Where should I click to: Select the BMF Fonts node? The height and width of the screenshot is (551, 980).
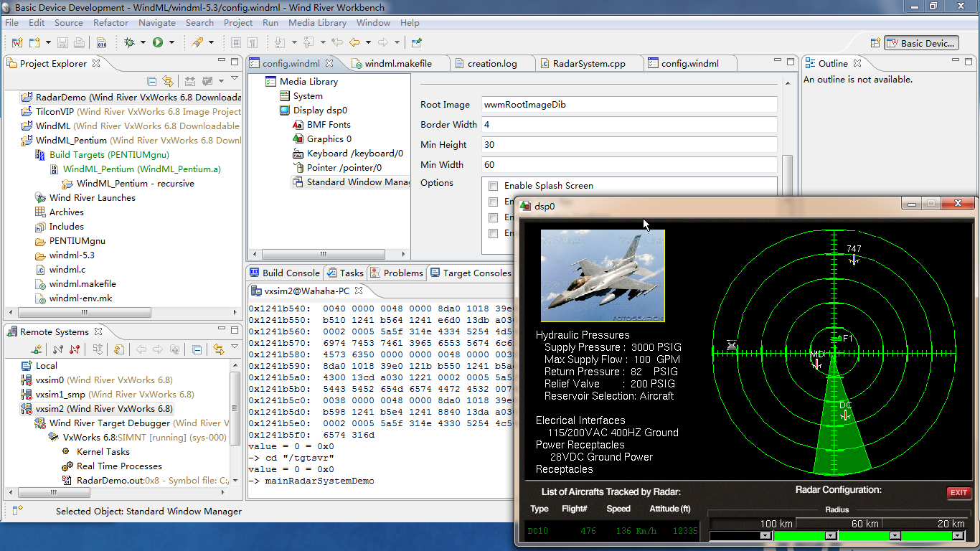coord(329,125)
